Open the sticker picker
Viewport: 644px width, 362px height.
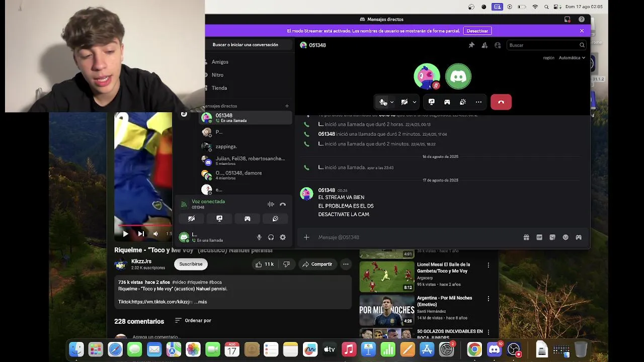click(x=552, y=237)
